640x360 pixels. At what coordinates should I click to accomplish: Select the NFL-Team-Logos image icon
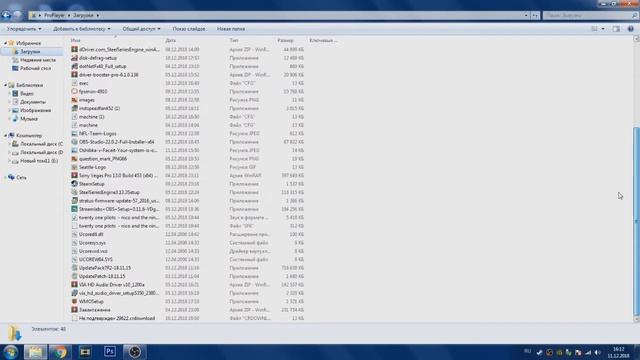74,133
